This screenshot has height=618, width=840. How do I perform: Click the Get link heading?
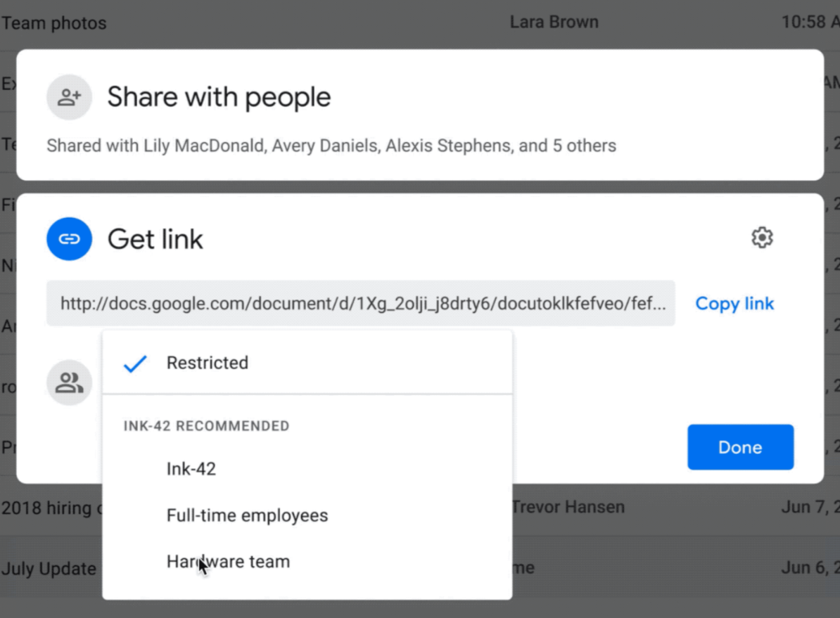coord(155,239)
